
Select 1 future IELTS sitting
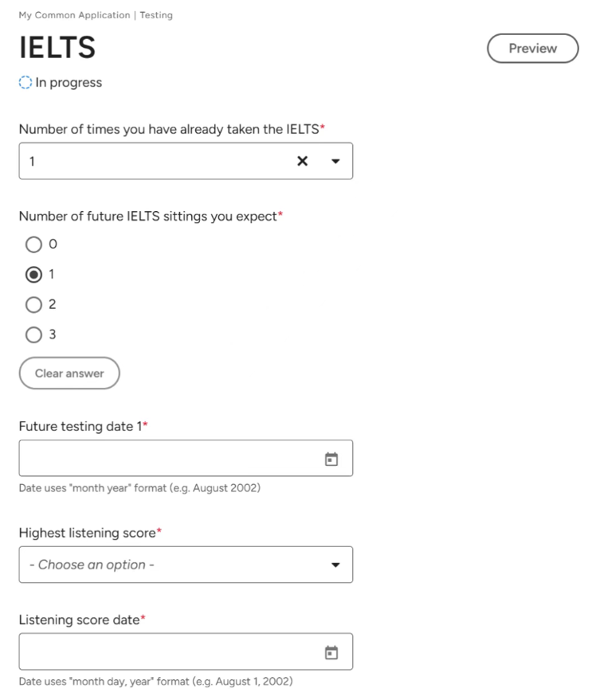[x=33, y=275]
